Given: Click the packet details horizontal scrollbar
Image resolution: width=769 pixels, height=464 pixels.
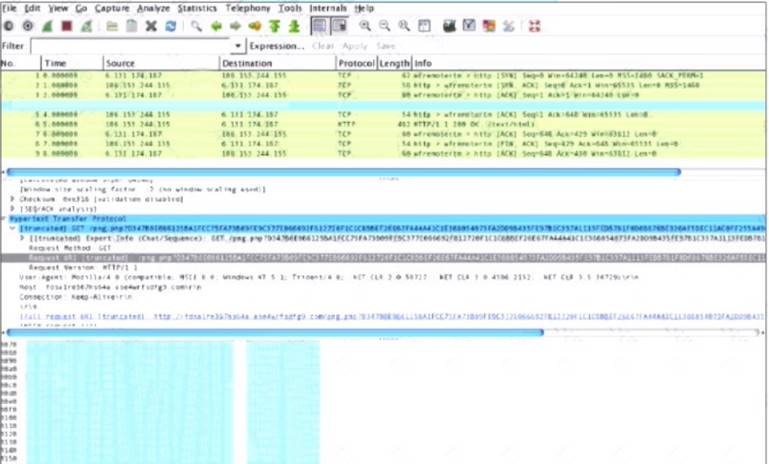Looking at the screenshot, I should [x=275, y=332].
